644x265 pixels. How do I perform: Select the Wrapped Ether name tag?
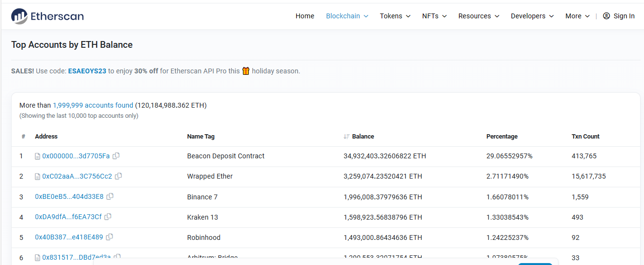[210, 176]
